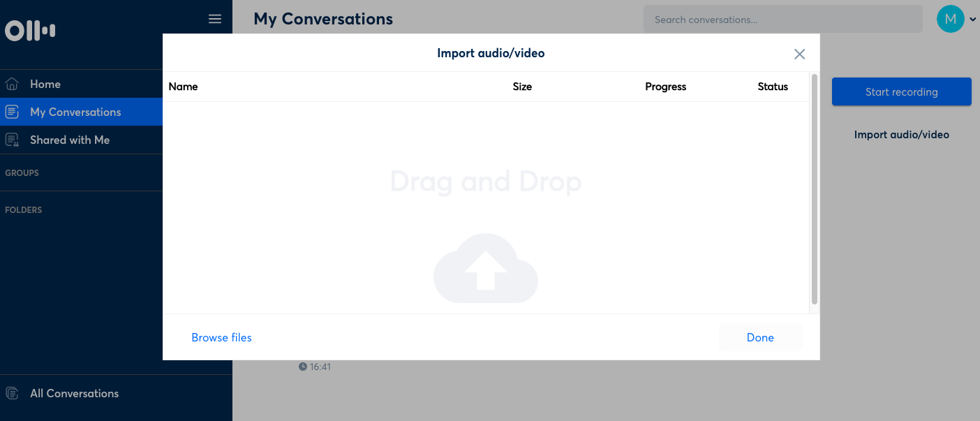
Task: Click the All Conversations icon at bottom
Action: 11,393
